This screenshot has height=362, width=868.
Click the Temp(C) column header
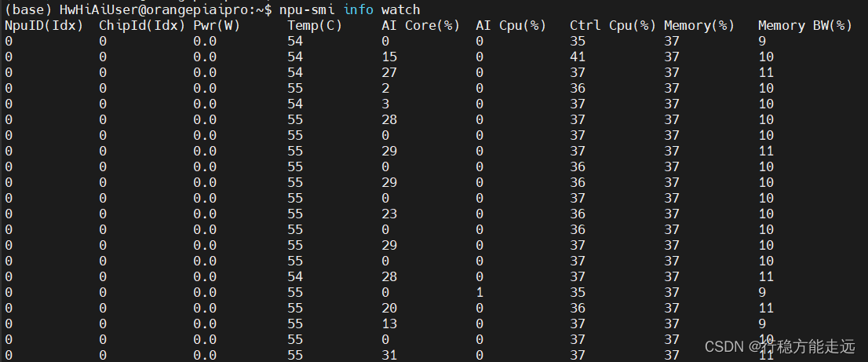[315, 25]
